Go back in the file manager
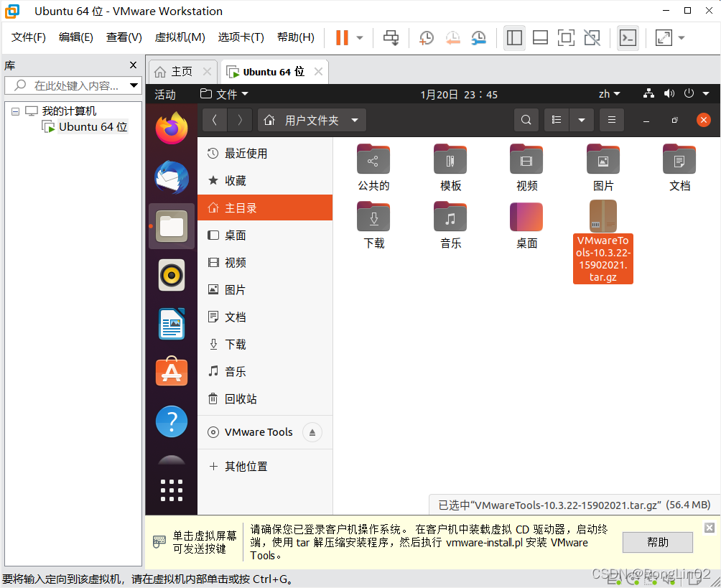Screen dimensions: 721x588 pos(214,120)
